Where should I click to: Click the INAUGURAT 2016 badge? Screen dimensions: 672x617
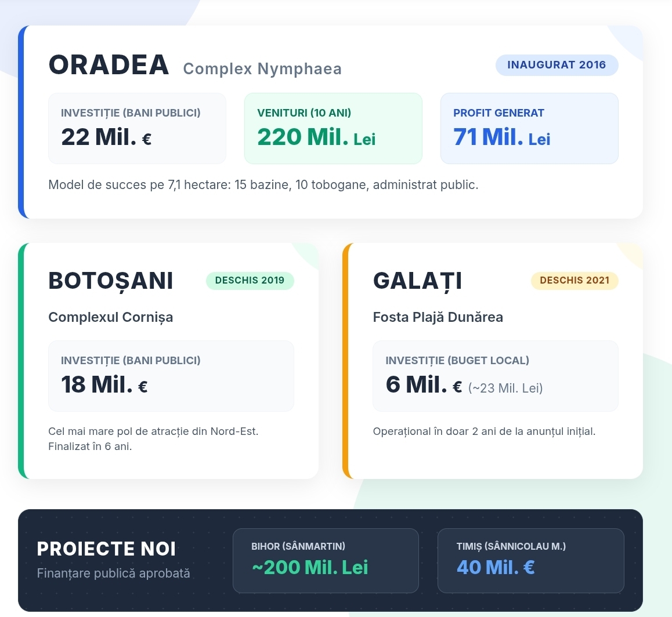557,65
